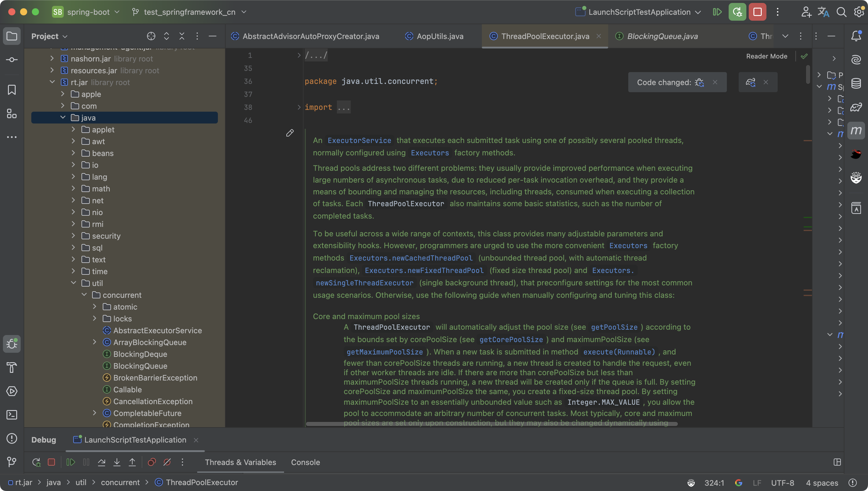868x491 pixels.
Task: Collapse the java folder in tree
Action: coord(63,118)
